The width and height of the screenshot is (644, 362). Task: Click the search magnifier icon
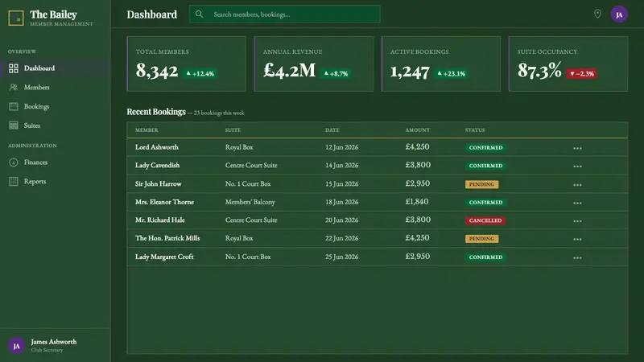(x=199, y=14)
